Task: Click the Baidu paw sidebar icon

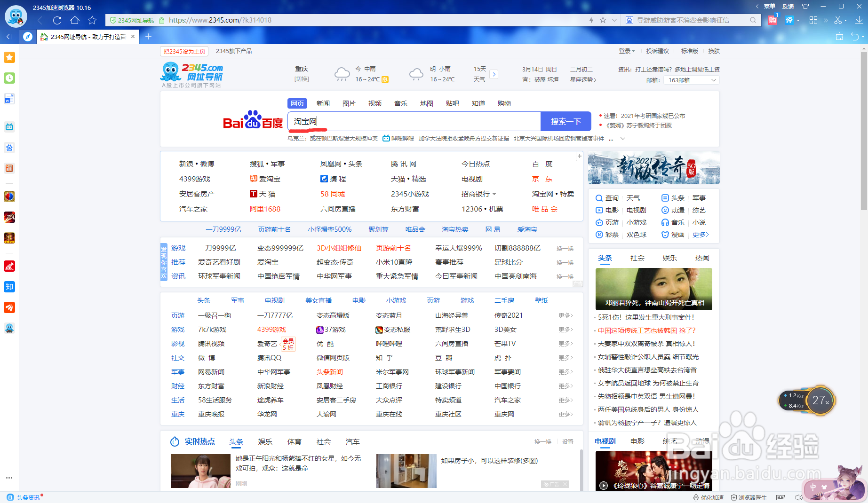Action: (x=9, y=148)
